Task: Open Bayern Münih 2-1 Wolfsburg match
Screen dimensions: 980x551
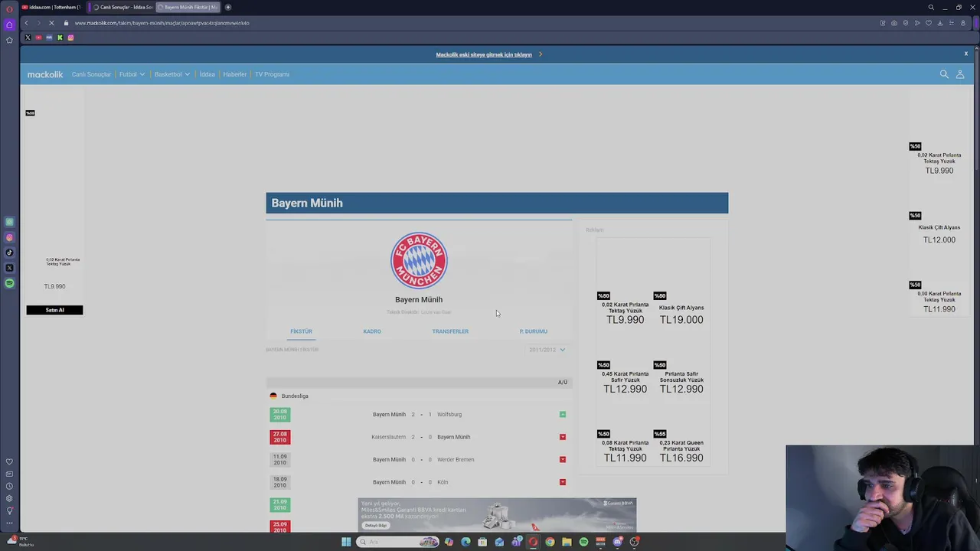Action: tap(419, 415)
